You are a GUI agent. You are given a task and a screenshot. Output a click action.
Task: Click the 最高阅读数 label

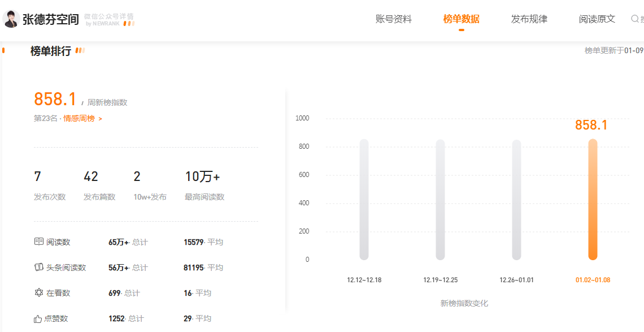tap(204, 197)
